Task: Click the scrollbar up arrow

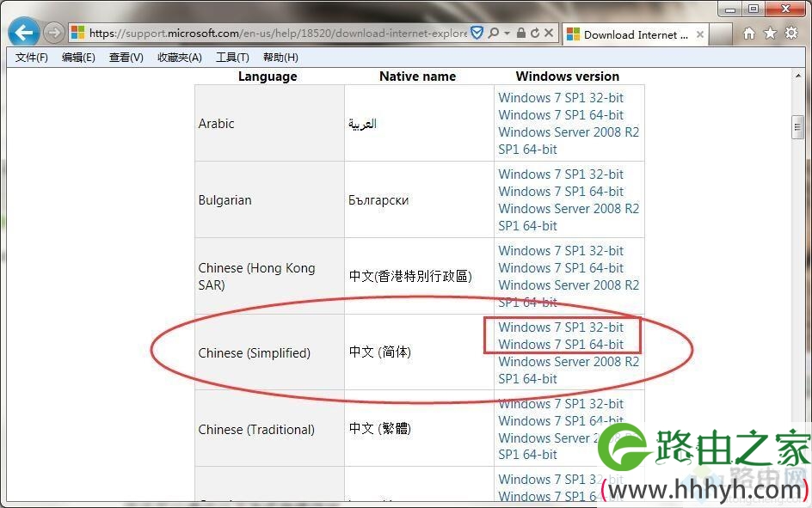Action: 797,76
